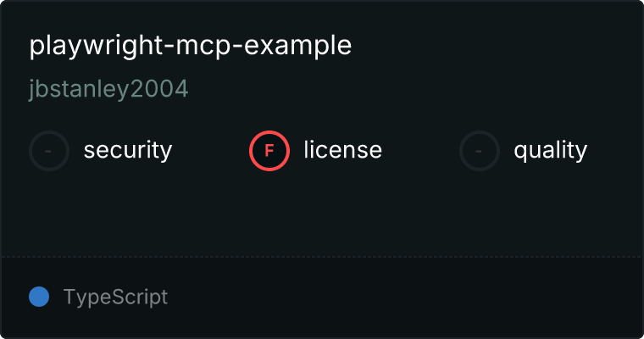The width and height of the screenshot is (644, 339).
Task: Click the quality grade dash badge
Action: (480, 151)
